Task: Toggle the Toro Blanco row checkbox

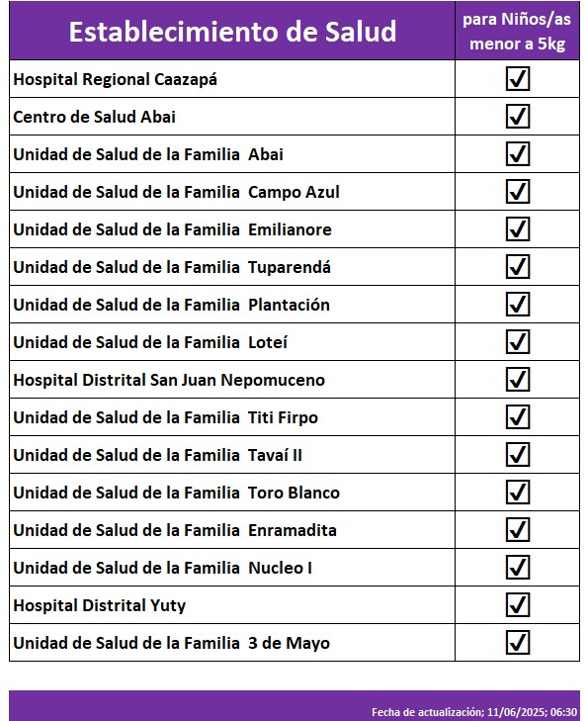Action: [518, 492]
